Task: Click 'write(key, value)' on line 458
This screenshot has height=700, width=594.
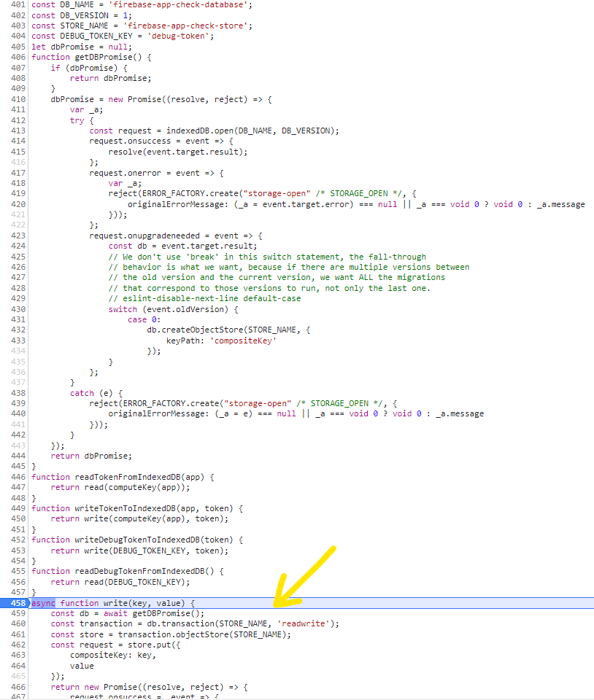Action: pos(144,603)
